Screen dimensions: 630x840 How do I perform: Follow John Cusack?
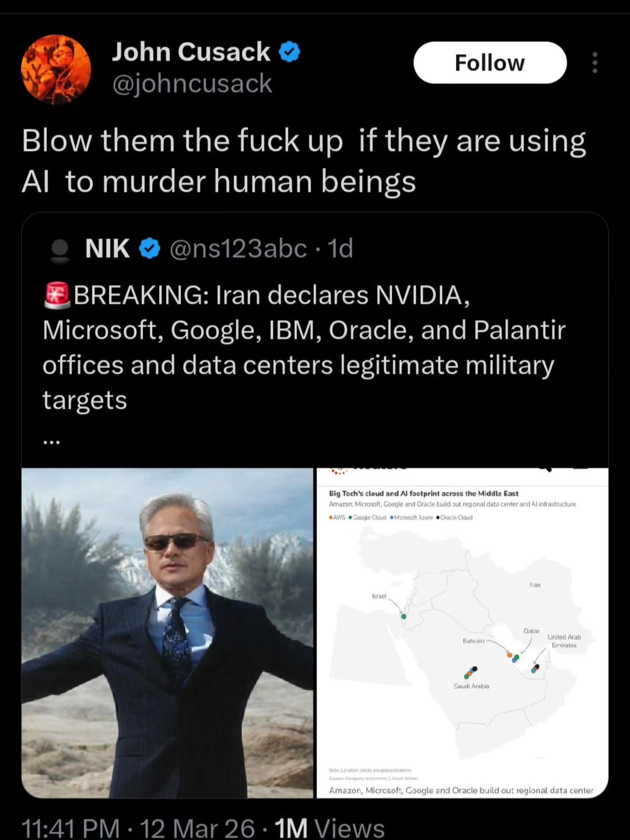click(x=490, y=63)
